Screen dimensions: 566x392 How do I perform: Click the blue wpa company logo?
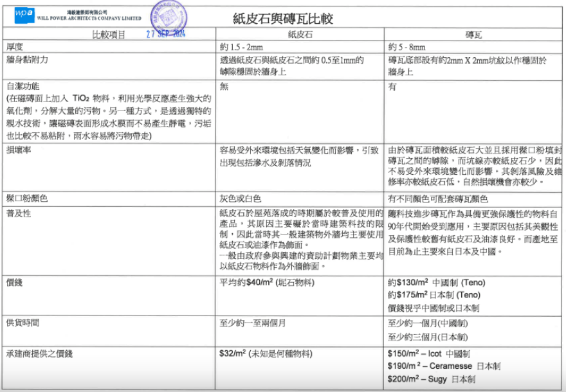[x=24, y=13]
